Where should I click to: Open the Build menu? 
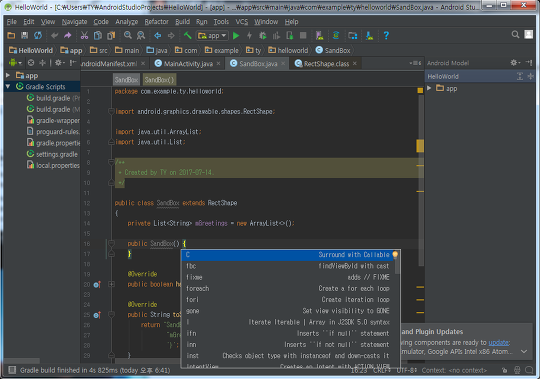pos(183,22)
